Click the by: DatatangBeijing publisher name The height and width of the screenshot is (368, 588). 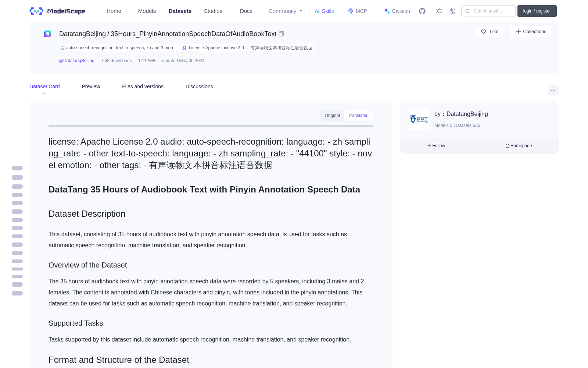461,114
